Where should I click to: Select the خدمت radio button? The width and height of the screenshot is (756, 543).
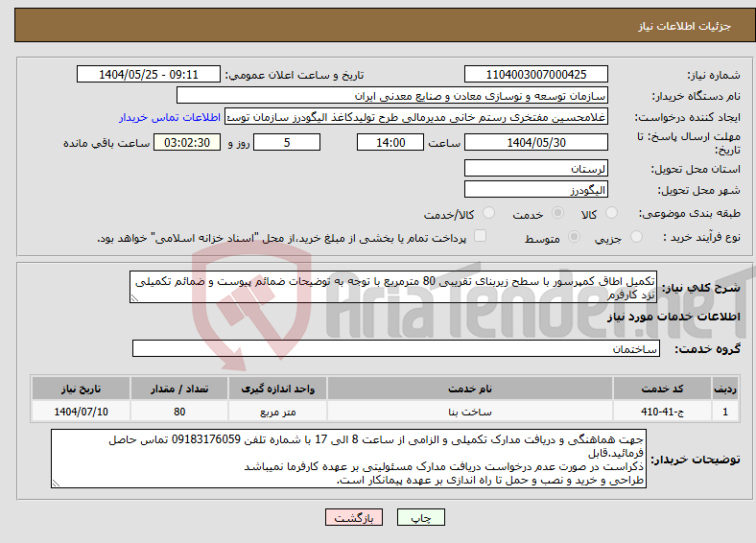coord(557,213)
